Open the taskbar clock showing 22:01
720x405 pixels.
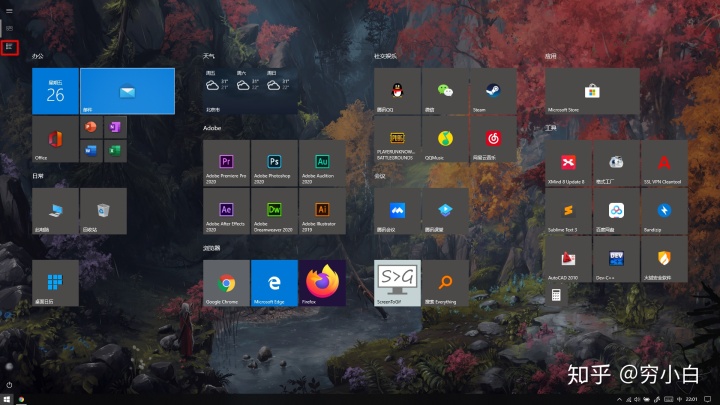(x=692, y=399)
